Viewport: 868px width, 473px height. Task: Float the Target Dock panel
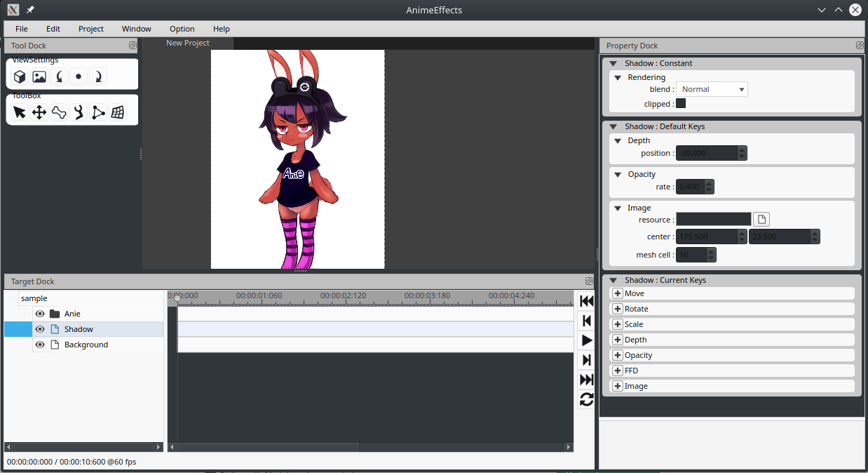tap(589, 281)
